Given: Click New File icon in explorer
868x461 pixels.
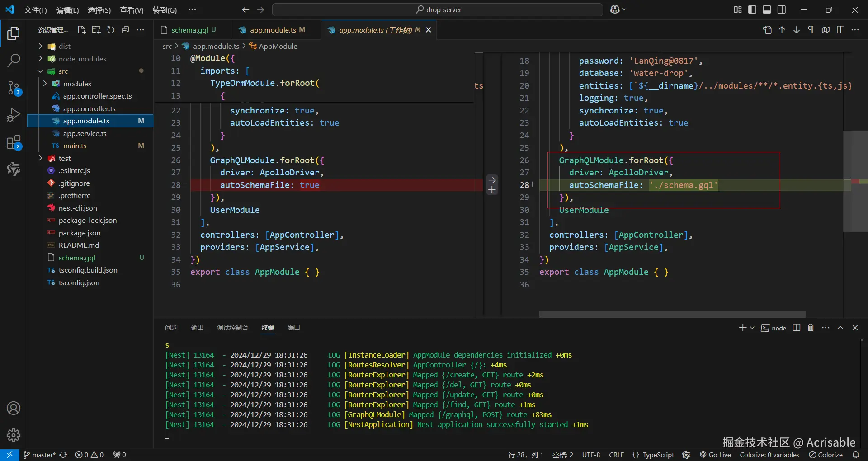Looking at the screenshot, I should (x=81, y=30).
